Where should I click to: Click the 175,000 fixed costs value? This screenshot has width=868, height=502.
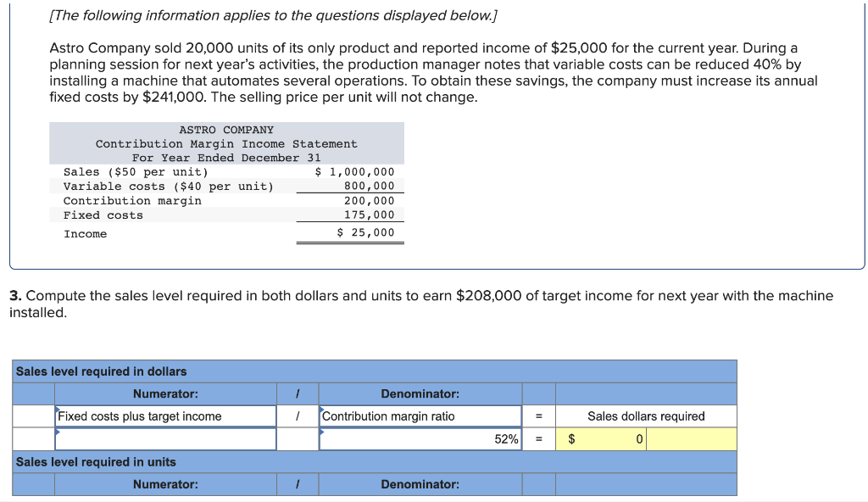[370, 215]
